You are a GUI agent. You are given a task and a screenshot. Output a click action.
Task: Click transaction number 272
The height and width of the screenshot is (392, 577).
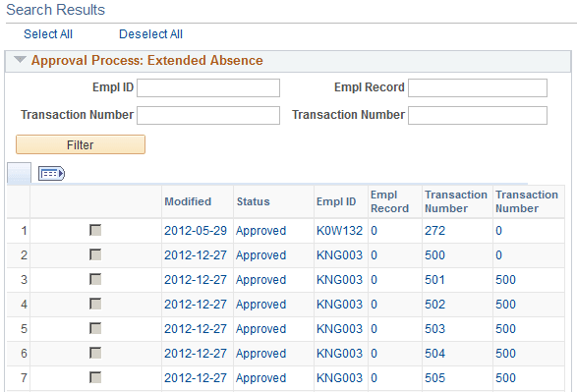pyautogui.click(x=434, y=231)
